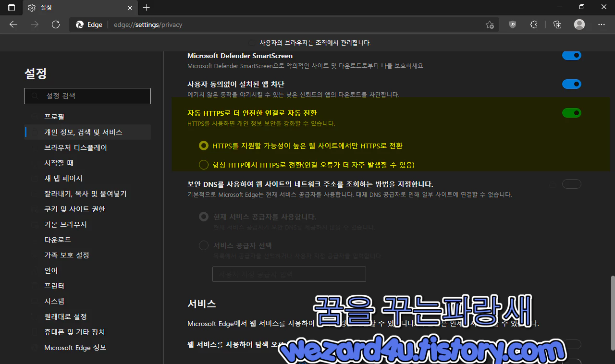Screen dimensions: 615x364
Task: Add this page to favorites star icon
Action: point(490,24)
